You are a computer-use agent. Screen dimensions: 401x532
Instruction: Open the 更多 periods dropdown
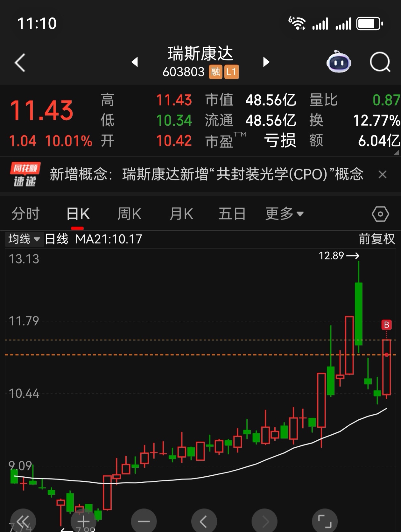284,214
